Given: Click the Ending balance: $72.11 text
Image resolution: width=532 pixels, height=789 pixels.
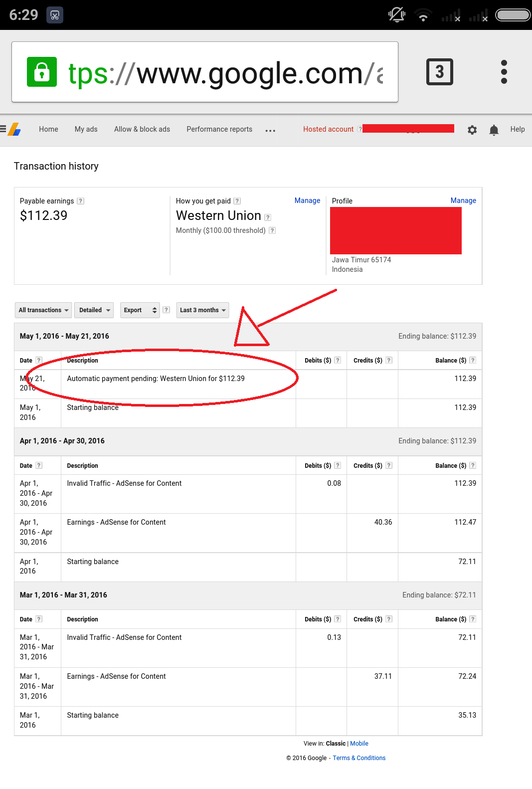Looking at the screenshot, I should pyautogui.click(x=439, y=595).
